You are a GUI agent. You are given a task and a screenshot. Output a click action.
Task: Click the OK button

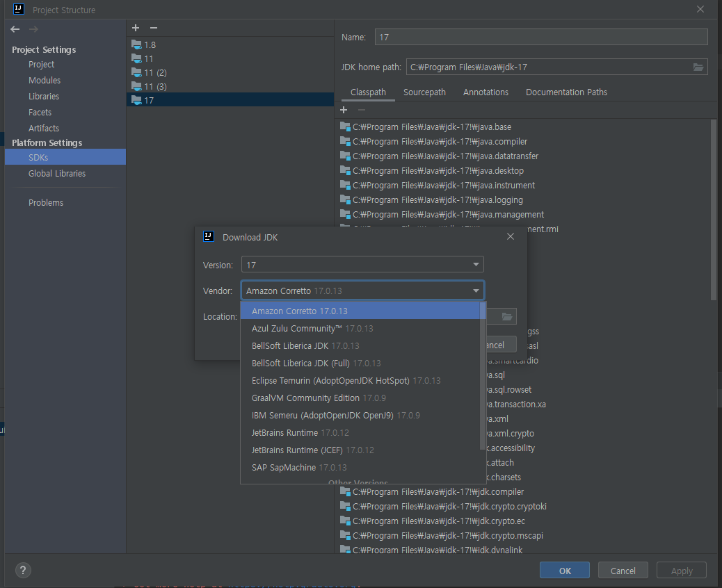[x=565, y=571]
